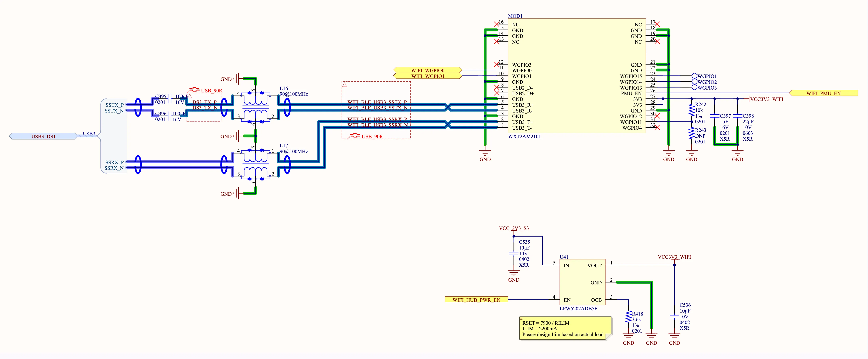
Task: Select the MOD1 WXT2AM2101 module body
Action: [576, 76]
